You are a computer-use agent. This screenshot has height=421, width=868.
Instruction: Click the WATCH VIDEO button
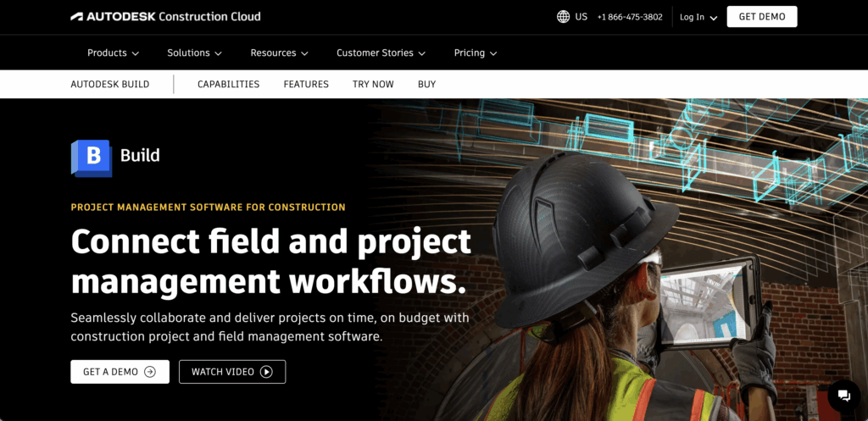click(232, 372)
